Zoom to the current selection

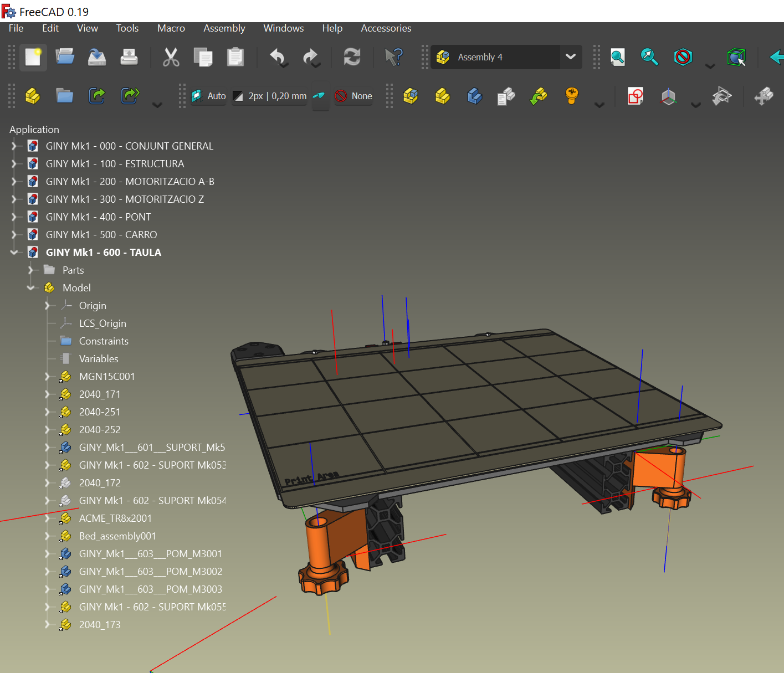point(649,57)
